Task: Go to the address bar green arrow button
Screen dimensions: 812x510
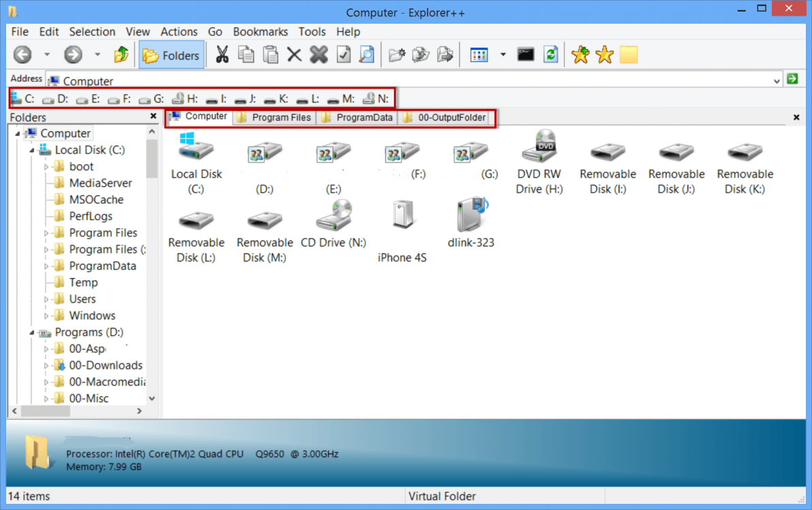Action: [x=793, y=79]
